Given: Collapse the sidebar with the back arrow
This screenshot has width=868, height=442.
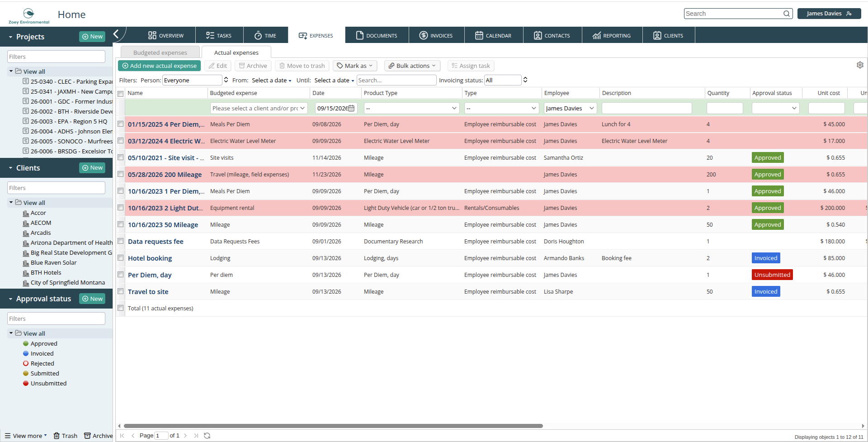Looking at the screenshot, I should point(116,34).
